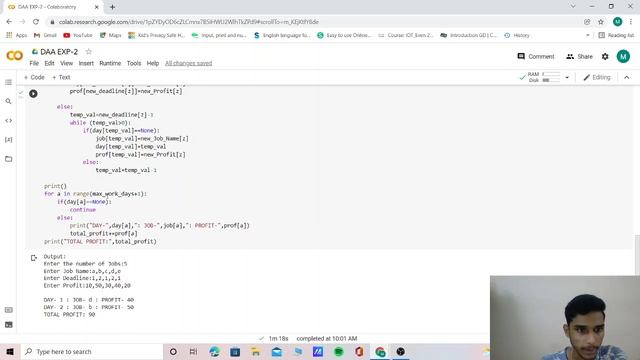Open the Help menu
Image resolution: width=640 pixels, height=360 pixels.
tap(153, 63)
